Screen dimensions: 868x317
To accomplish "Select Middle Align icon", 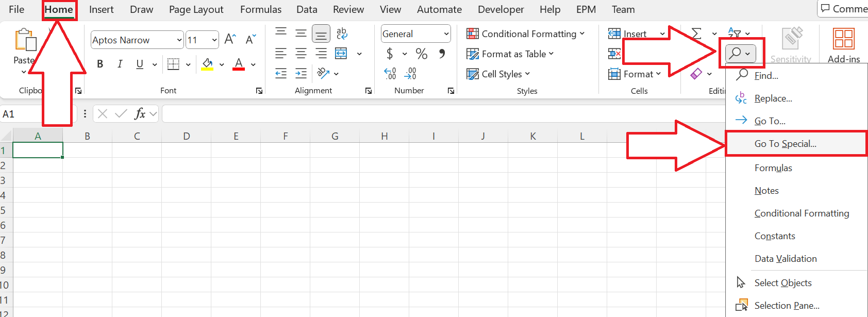I will point(301,33).
